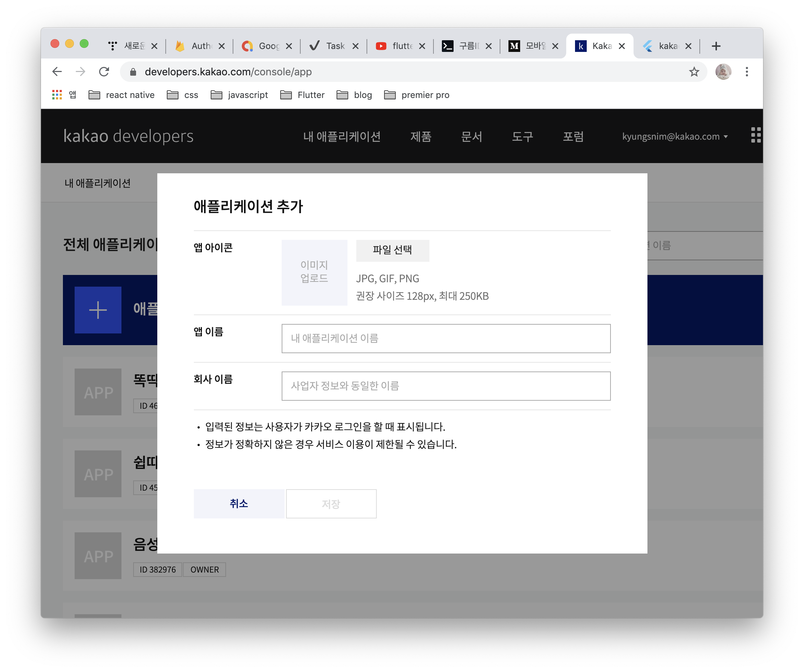Open the Kakao services grid icon
Screen dimensions: 804x672
tap(755, 135)
